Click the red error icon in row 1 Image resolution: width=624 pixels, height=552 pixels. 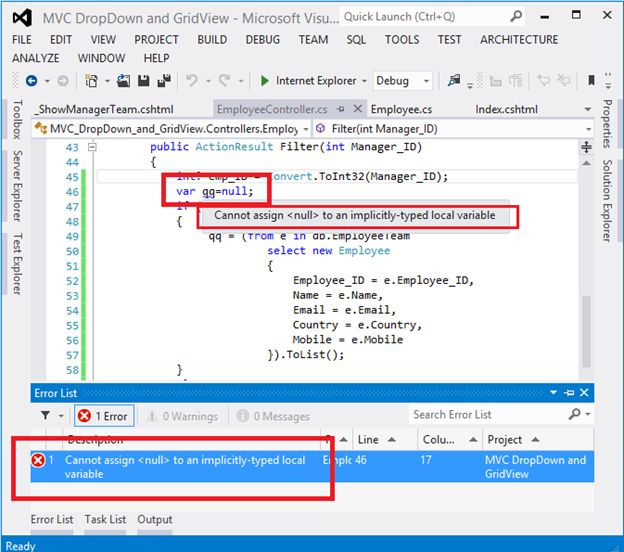38,460
